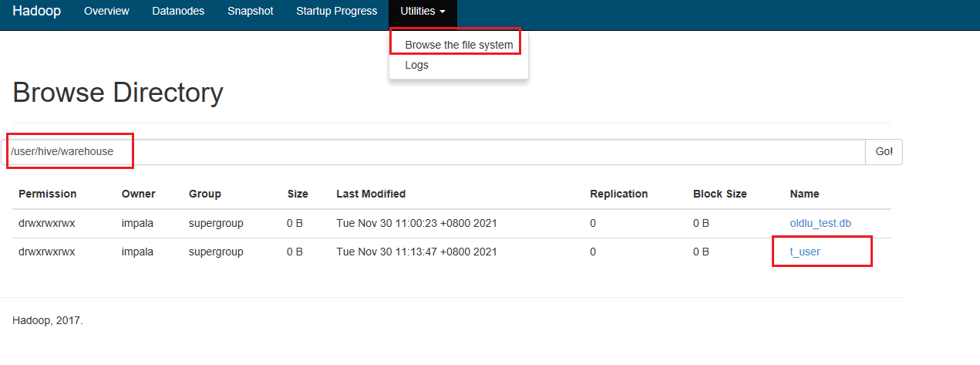This screenshot has height=365, width=980.
Task: Open the t_user directory link
Action: point(805,252)
